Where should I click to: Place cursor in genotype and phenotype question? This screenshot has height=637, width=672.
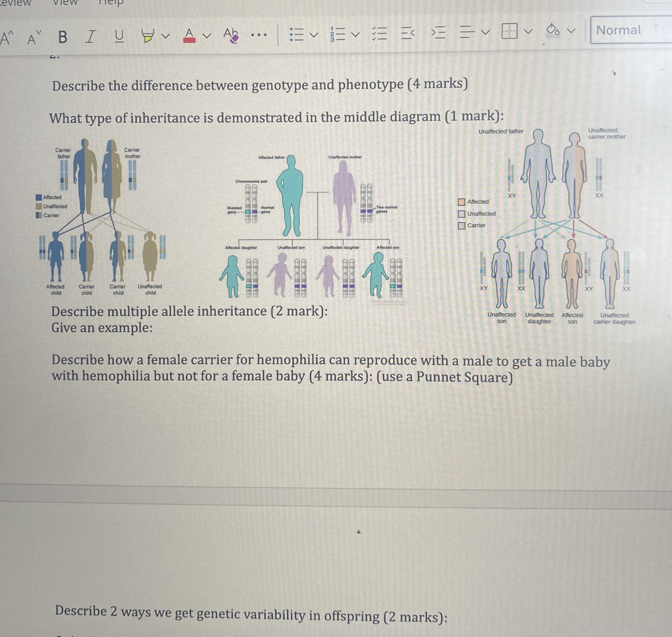[x=260, y=85]
